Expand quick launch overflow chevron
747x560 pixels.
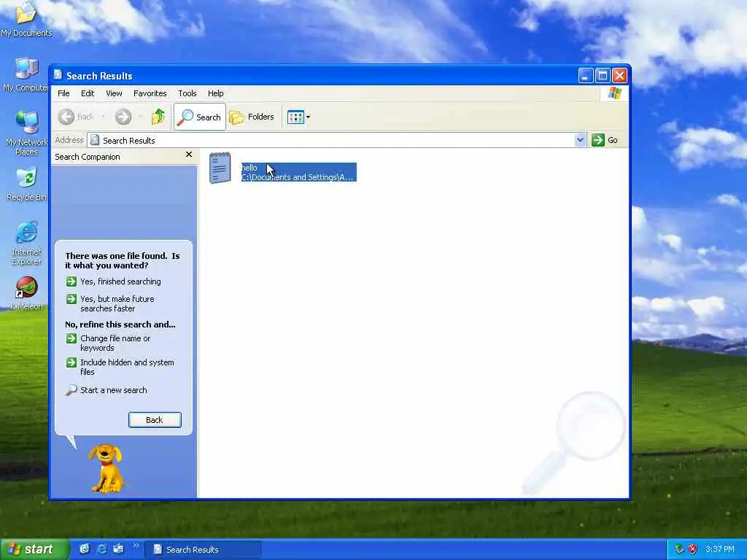tap(136, 545)
